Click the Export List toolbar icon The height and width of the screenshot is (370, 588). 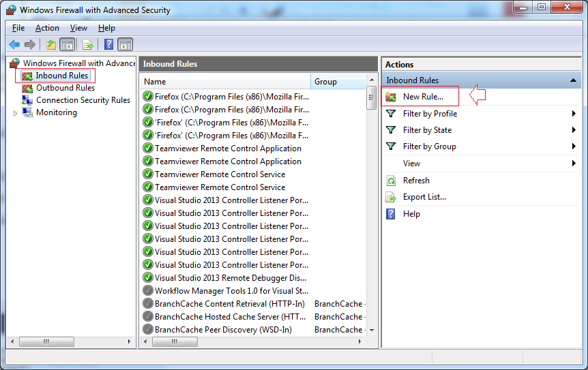click(88, 44)
